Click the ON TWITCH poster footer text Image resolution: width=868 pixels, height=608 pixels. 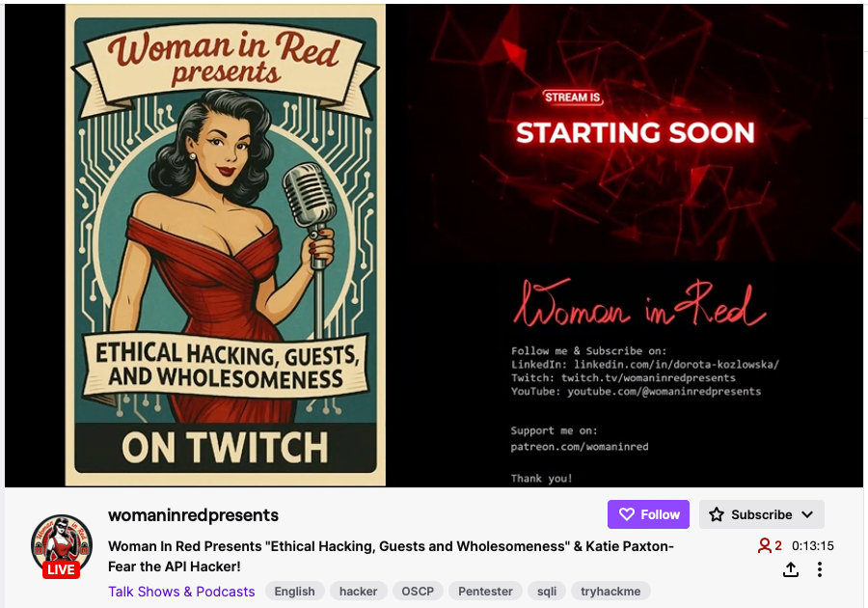click(x=226, y=448)
